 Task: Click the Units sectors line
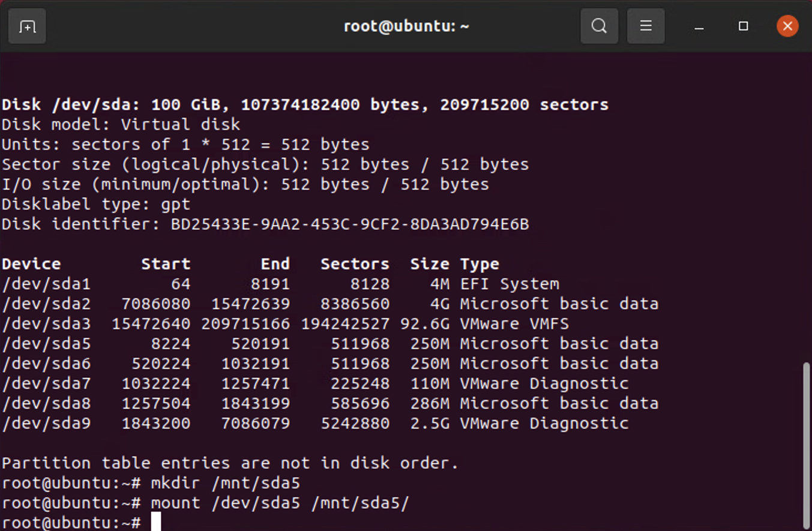coord(185,145)
